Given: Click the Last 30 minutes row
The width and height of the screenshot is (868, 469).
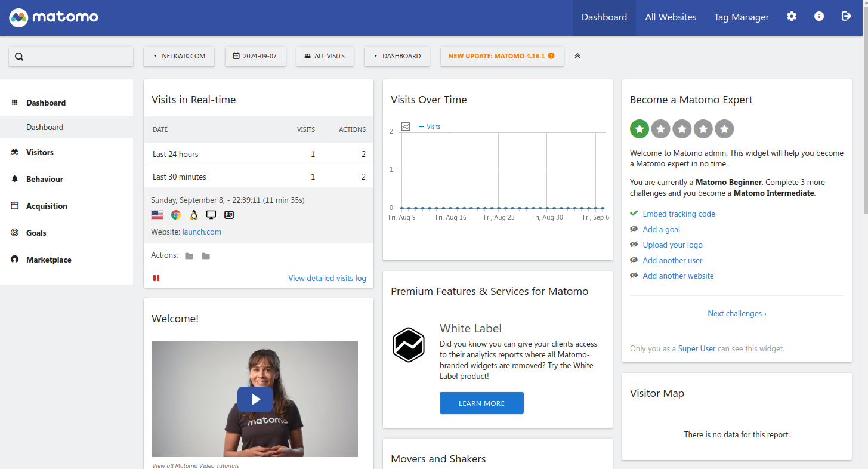Looking at the screenshot, I should [258, 177].
